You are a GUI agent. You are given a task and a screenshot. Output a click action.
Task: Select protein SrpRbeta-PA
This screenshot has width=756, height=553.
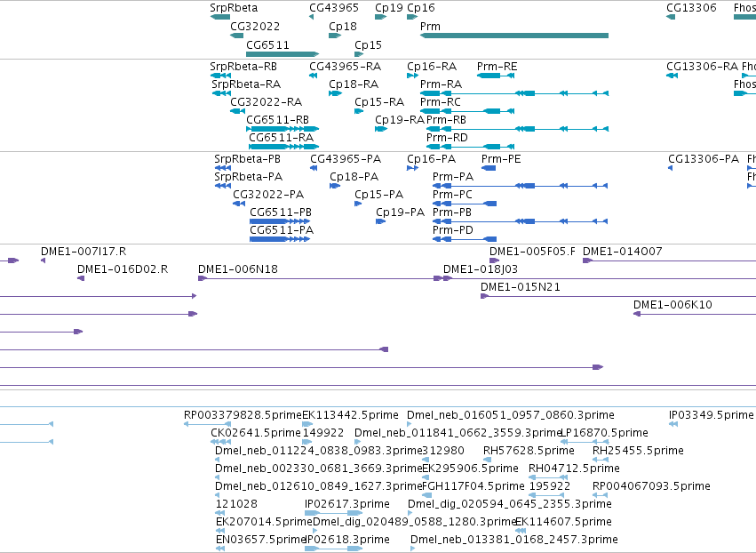coord(249,177)
